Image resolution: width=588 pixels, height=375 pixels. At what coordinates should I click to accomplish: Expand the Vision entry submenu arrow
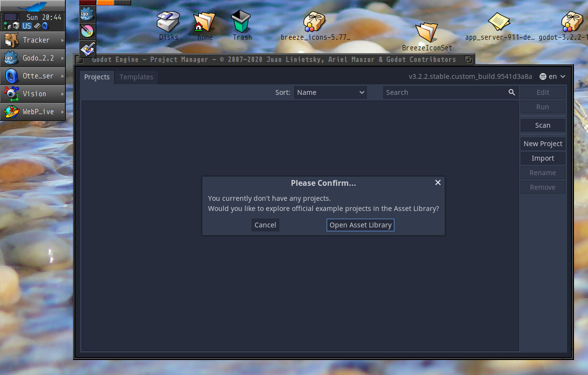[x=63, y=94]
